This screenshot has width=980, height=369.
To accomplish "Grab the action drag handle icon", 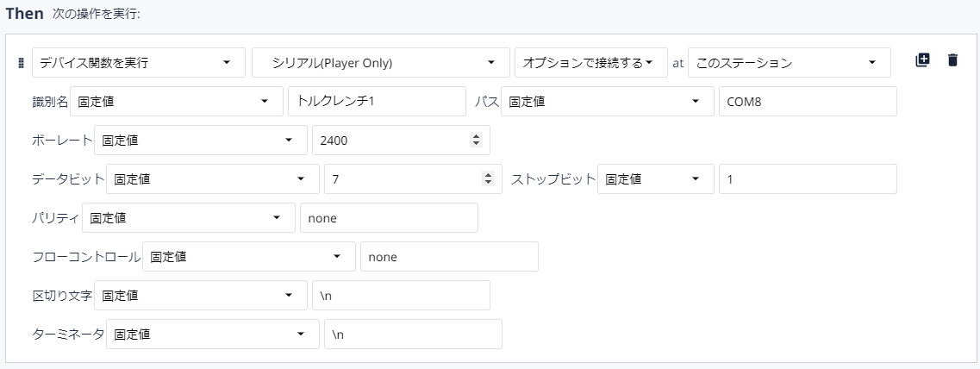I will point(21,63).
